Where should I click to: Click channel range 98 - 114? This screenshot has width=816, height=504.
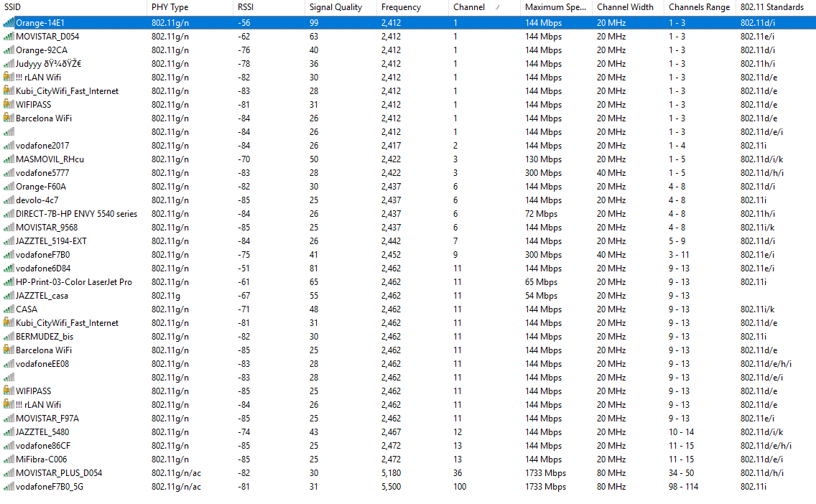point(683,486)
